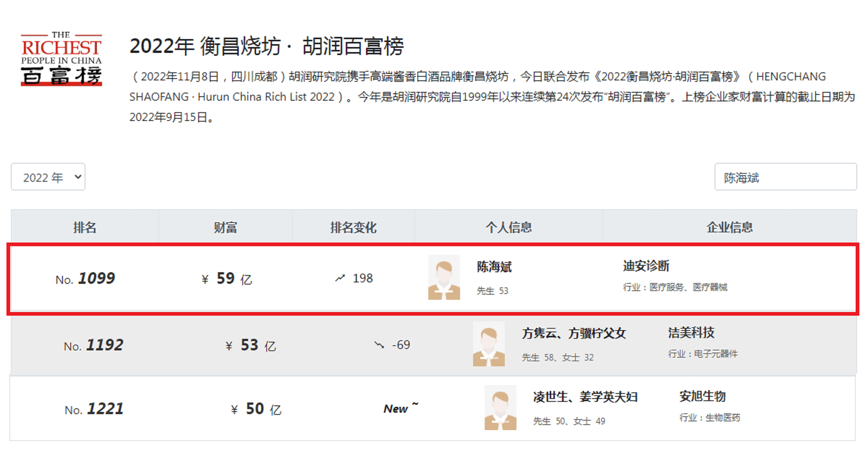Click industry text 行业：电子元器件
The image size is (868, 459).
703,354
